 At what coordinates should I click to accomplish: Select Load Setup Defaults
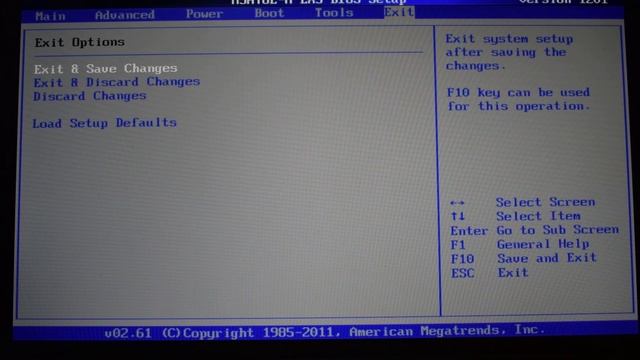104,123
